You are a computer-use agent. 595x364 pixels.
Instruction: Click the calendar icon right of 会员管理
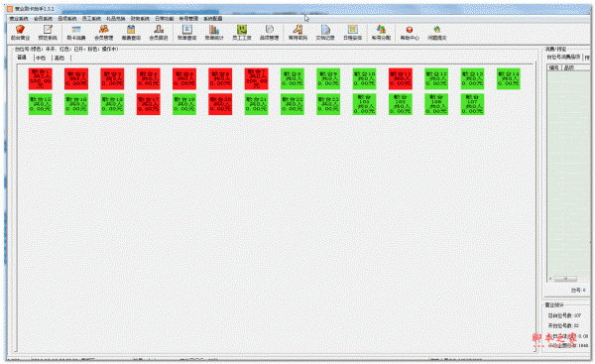[131, 33]
